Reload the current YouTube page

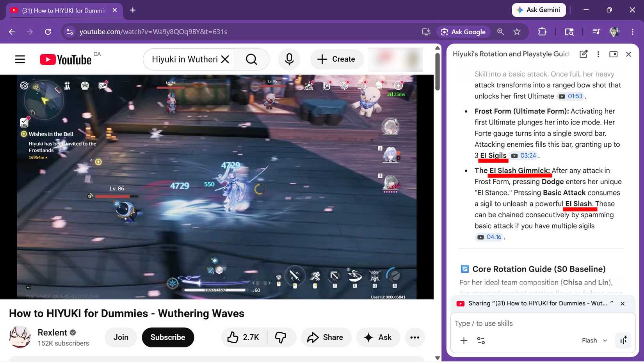coord(48,32)
